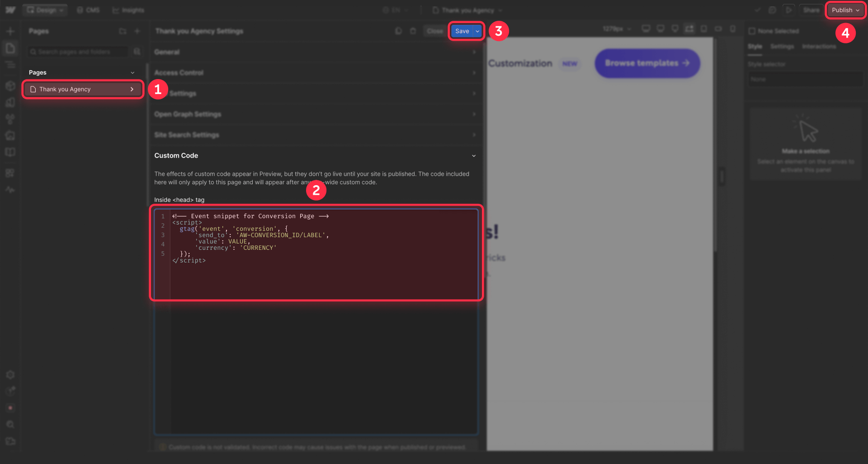Open the Components panel
Screen dimensions: 868x464
pos(10,86)
